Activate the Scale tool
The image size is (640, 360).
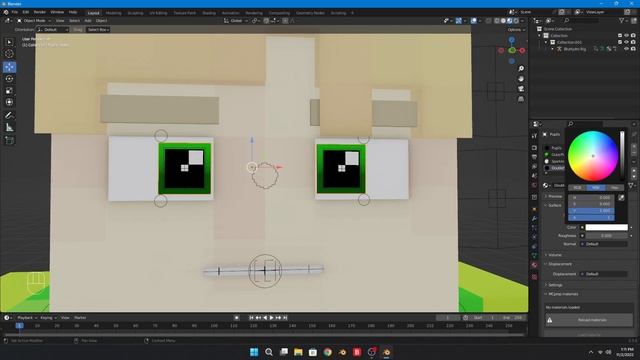click(x=9, y=91)
